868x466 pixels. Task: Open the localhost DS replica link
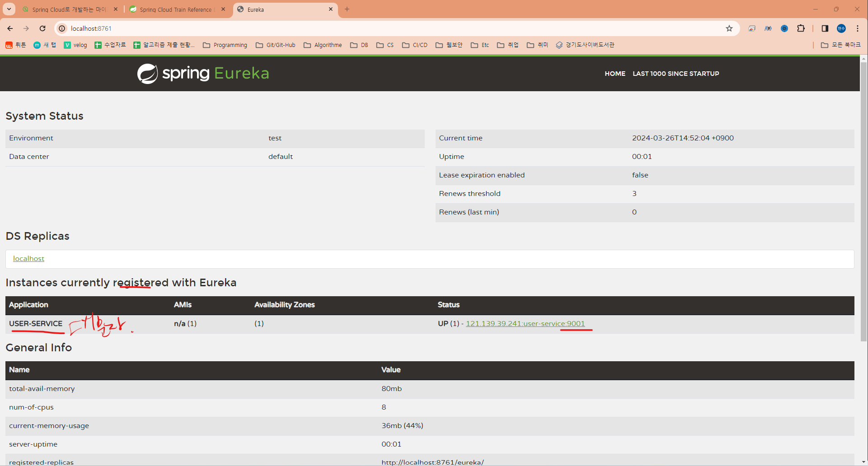click(x=28, y=259)
